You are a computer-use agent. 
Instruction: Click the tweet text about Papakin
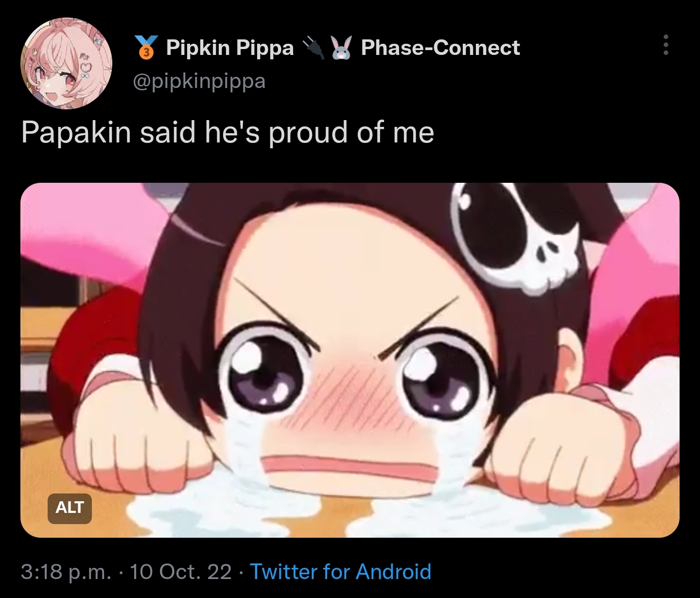227,132
